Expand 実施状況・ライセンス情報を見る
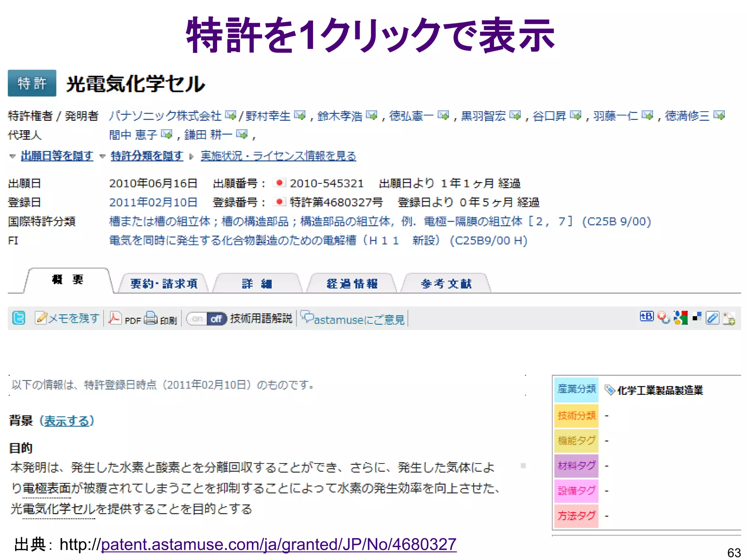The height and width of the screenshot is (560, 747). click(x=278, y=156)
